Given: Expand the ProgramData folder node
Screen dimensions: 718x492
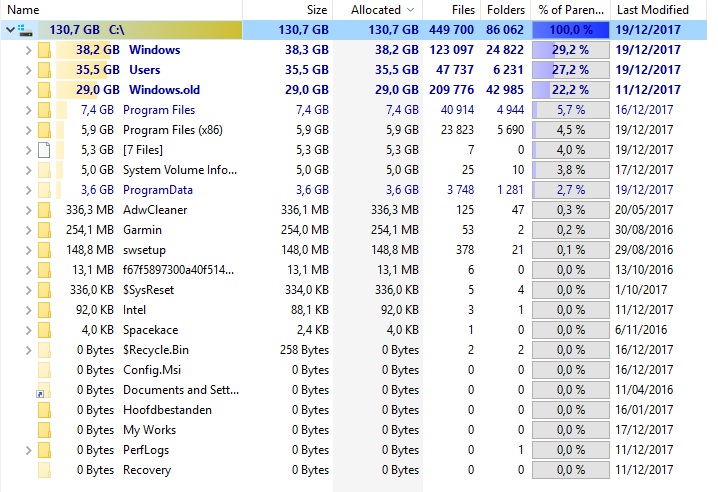Looking at the screenshot, I should [x=28, y=190].
